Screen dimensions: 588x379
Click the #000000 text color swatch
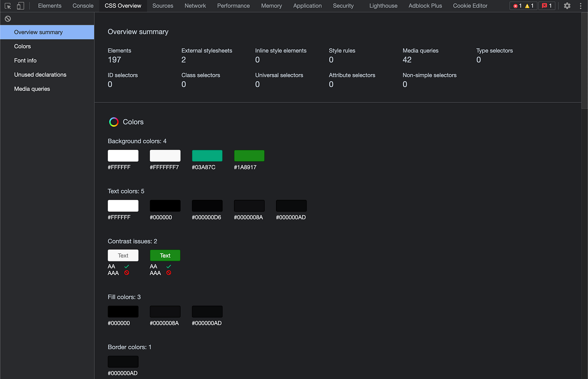coord(165,206)
